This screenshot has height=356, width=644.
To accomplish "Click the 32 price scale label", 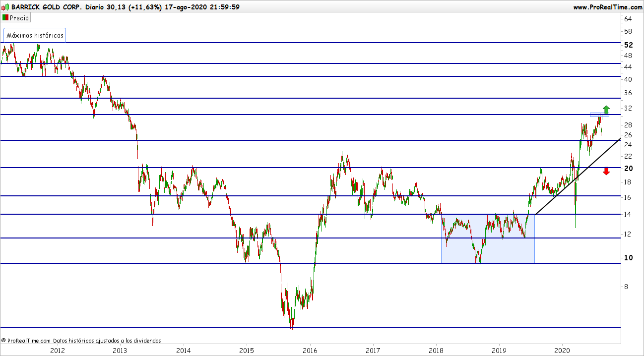I will (x=628, y=108).
